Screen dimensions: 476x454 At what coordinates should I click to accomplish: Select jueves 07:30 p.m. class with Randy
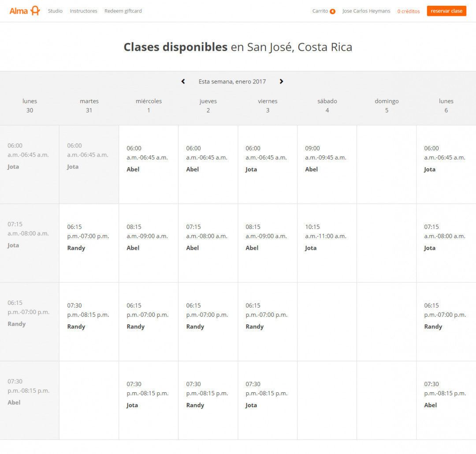[208, 400]
